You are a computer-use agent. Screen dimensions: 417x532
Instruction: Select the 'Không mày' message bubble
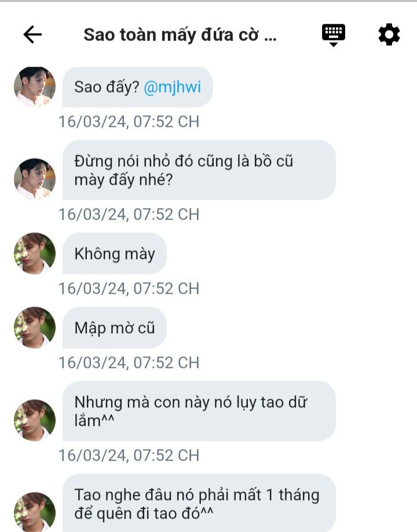[x=115, y=253]
